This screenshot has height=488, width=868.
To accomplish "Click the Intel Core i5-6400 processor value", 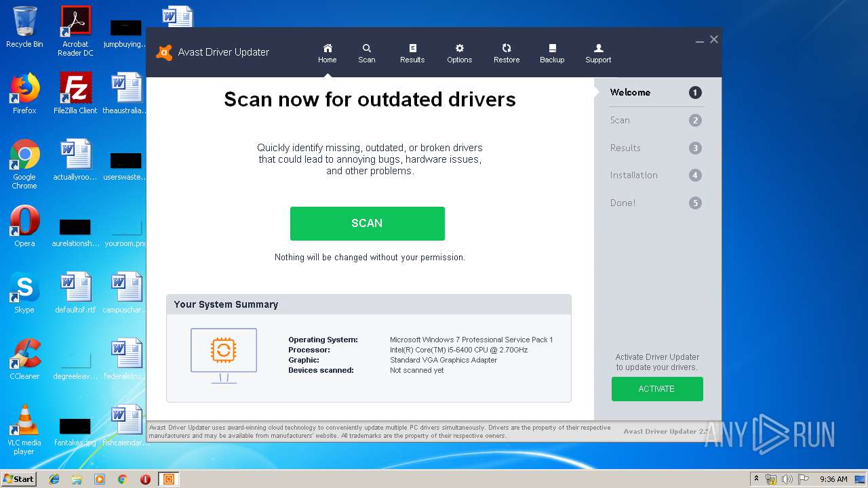I will pos(458,350).
